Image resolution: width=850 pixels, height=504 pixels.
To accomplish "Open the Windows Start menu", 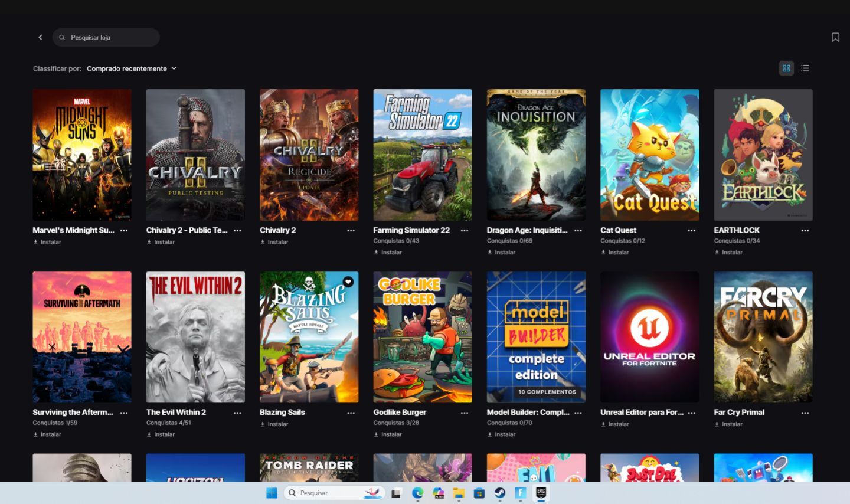I will 272,493.
